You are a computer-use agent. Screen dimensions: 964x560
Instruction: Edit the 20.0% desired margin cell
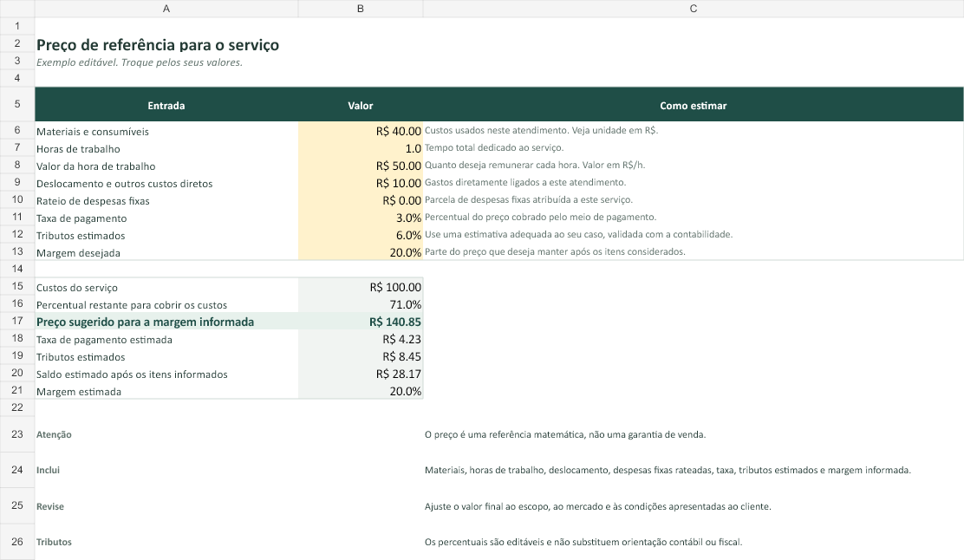[x=361, y=251]
